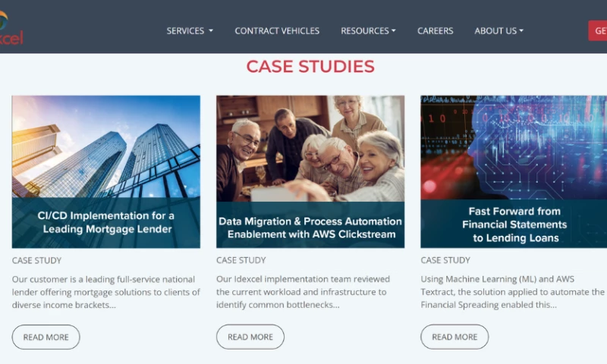Go to Contract Vehicles page

pos(277,31)
